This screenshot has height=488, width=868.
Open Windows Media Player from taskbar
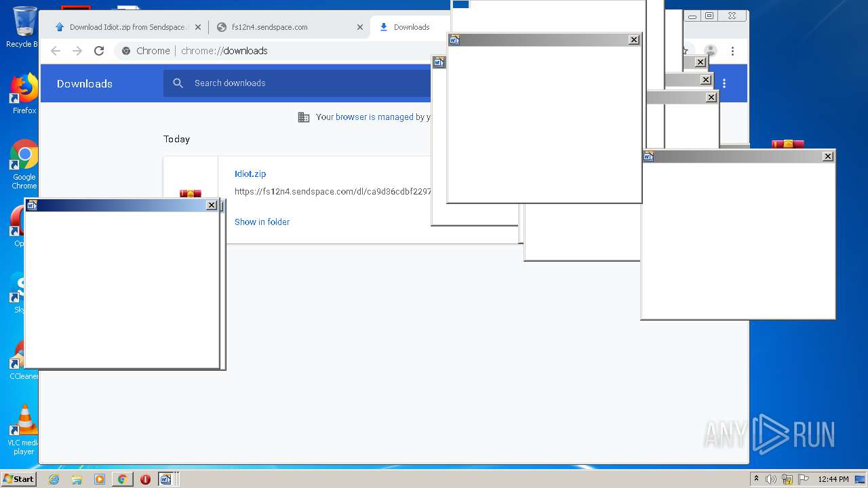pyautogui.click(x=100, y=479)
